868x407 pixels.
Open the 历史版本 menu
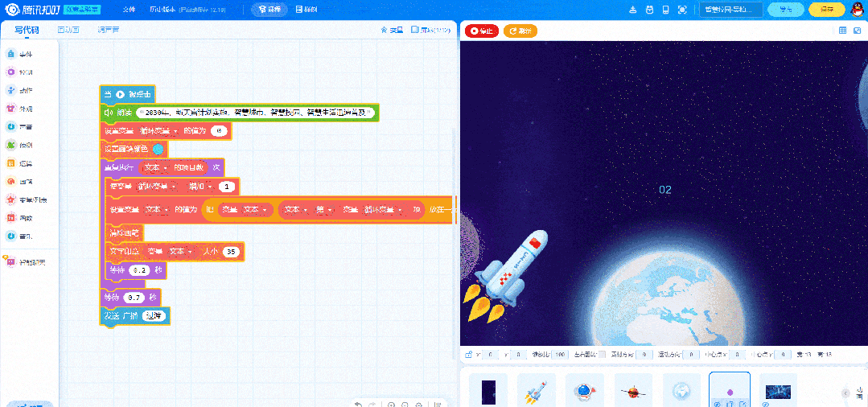(162, 10)
